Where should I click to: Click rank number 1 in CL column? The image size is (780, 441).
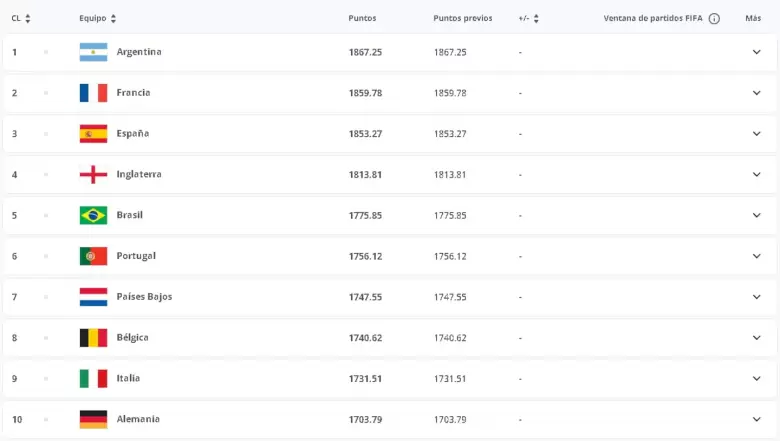(14, 52)
